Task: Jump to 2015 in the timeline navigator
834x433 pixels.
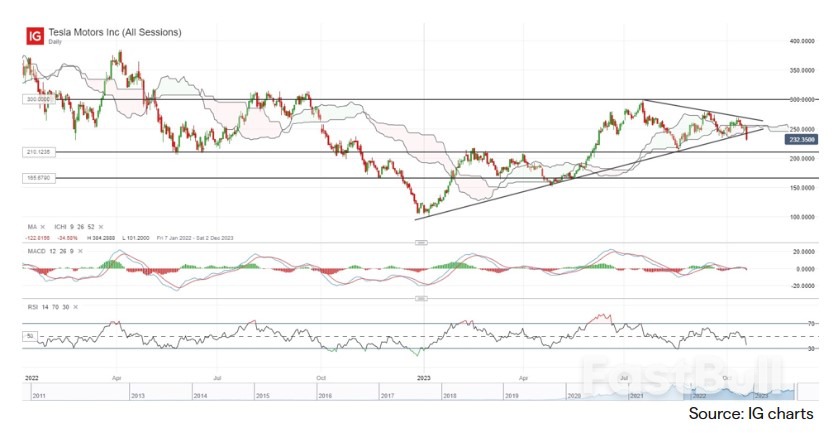Action: pyautogui.click(x=262, y=396)
